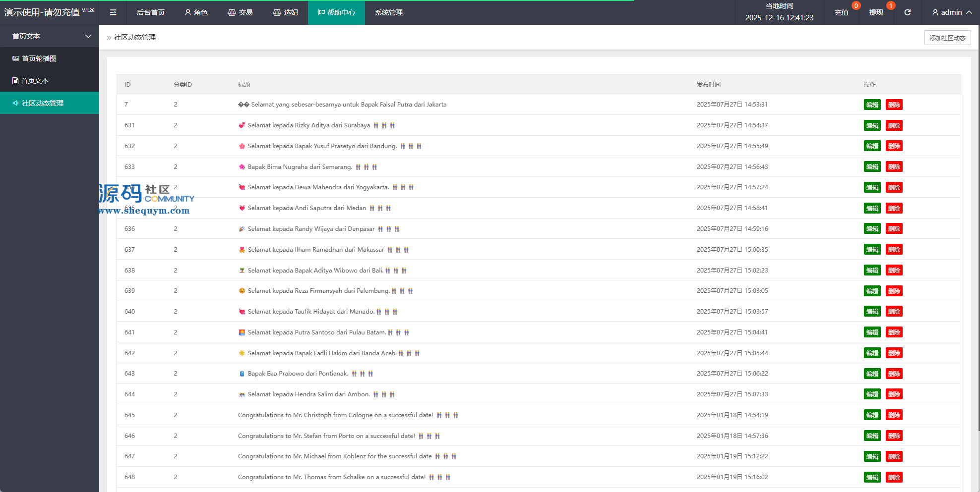The width and height of the screenshot is (980, 492).
Task: Open the 提现 withdrawal notification
Action: [x=876, y=12]
